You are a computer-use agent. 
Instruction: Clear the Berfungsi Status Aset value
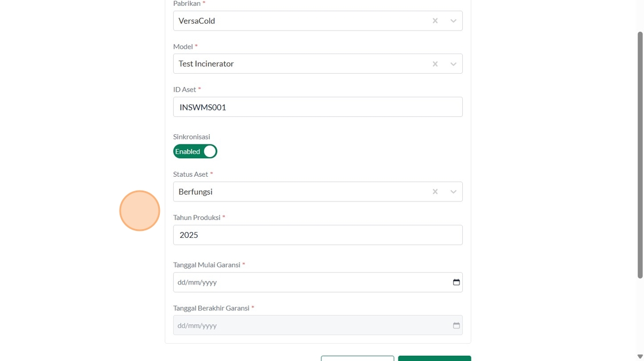pos(435,192)
